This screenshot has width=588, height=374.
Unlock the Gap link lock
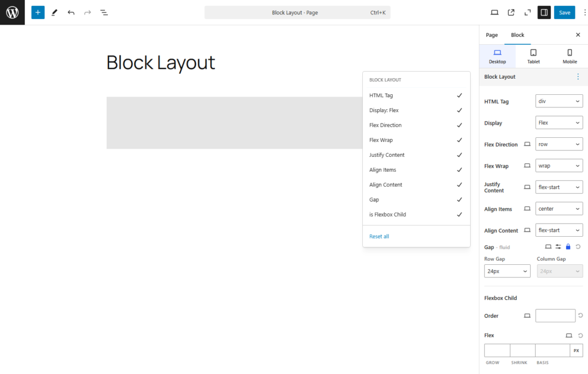(x=568, y=246)
